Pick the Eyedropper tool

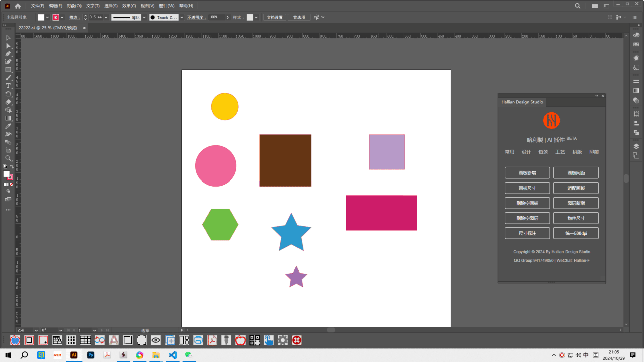[8, 126]
